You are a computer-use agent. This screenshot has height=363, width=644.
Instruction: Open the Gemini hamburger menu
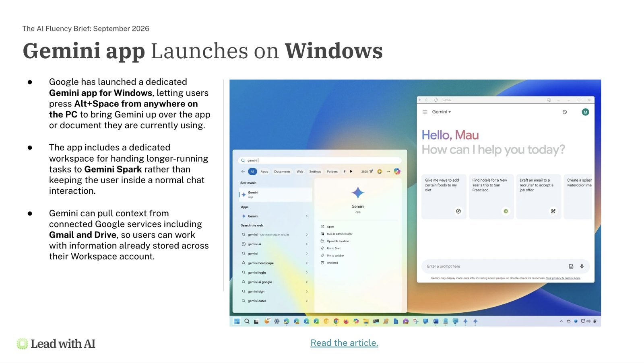tap(425, 112)
